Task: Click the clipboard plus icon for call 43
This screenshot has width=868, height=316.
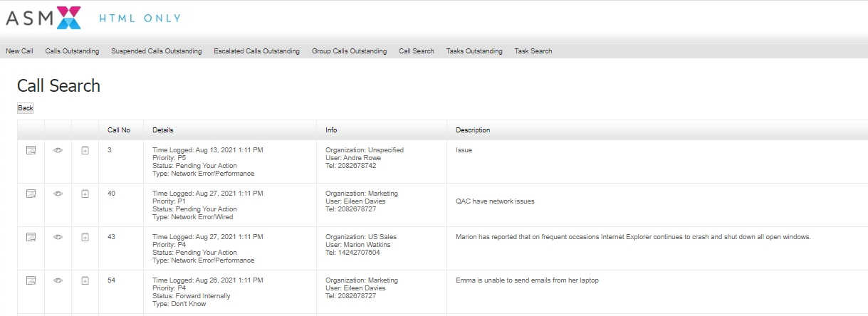Action: (x=85, y=237)
